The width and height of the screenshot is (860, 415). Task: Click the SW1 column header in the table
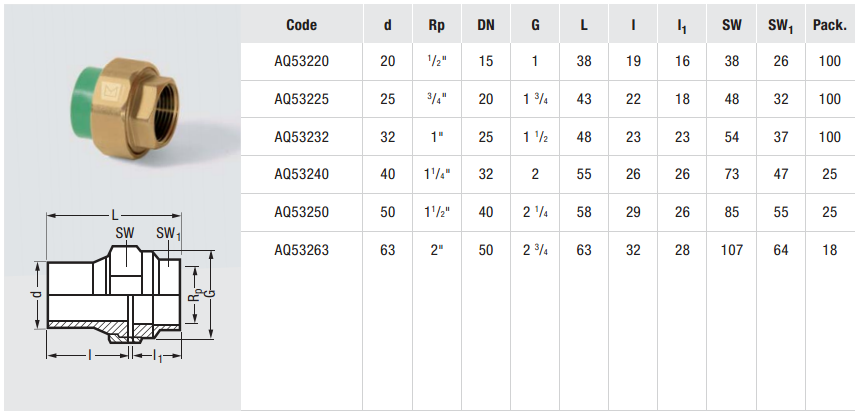point(781,25)
